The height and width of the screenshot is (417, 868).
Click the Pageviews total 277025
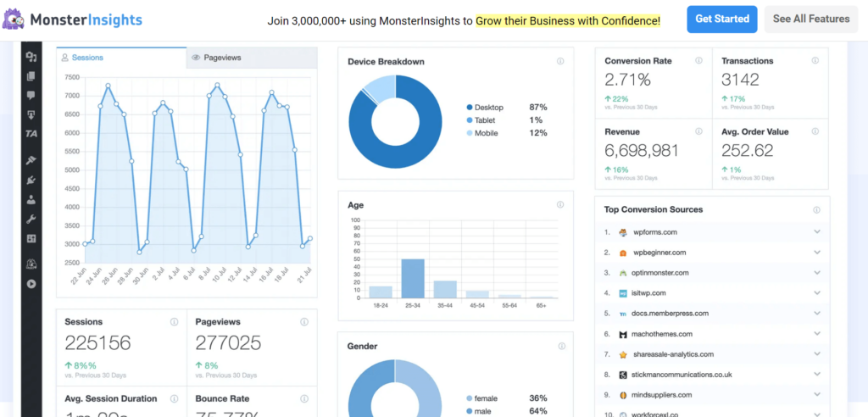228,343
